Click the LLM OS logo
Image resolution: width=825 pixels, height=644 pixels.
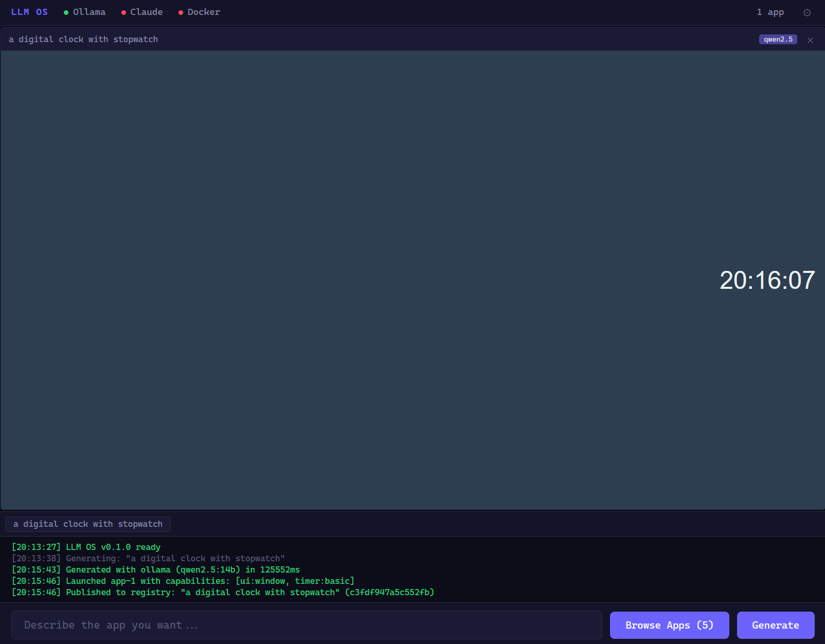[x=29, y=12]
